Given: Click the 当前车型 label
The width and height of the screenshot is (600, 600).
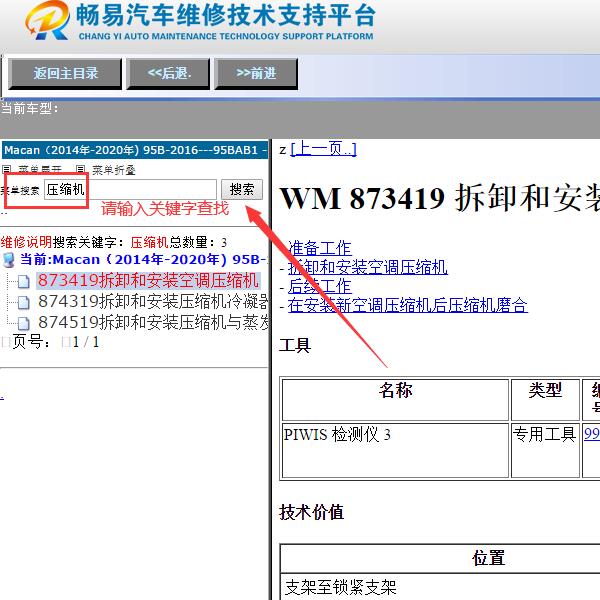Looking at the screenshot, I should (x=29, y=109).
